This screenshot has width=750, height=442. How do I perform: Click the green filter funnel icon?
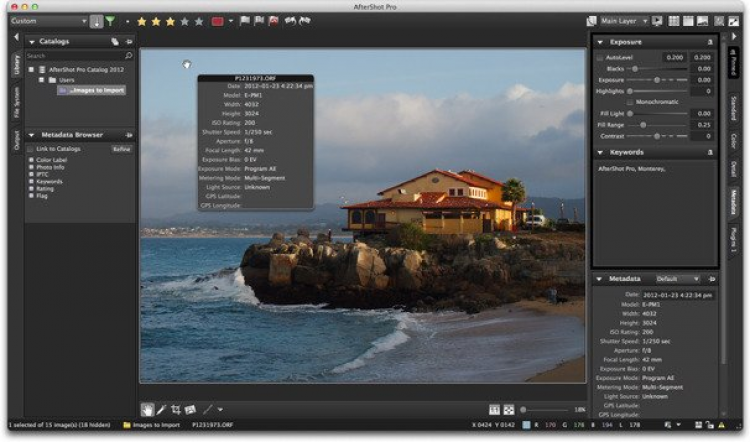[110, 21]
